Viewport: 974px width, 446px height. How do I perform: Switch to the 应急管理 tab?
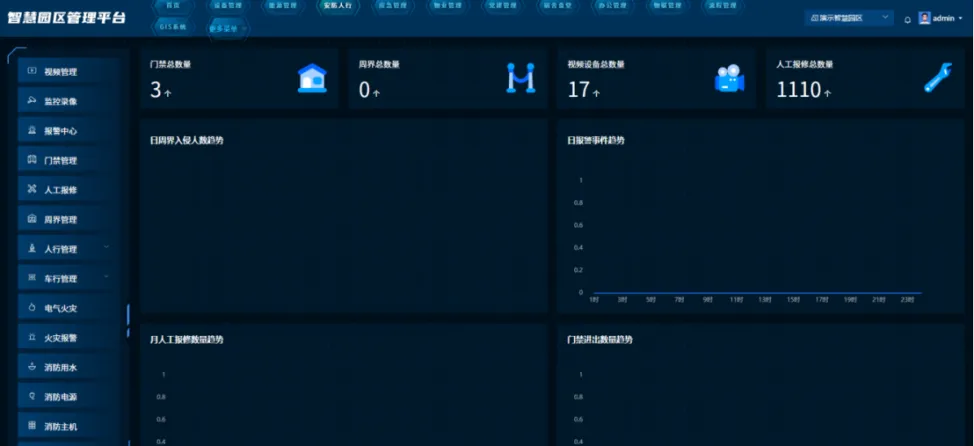click(393, 5)
